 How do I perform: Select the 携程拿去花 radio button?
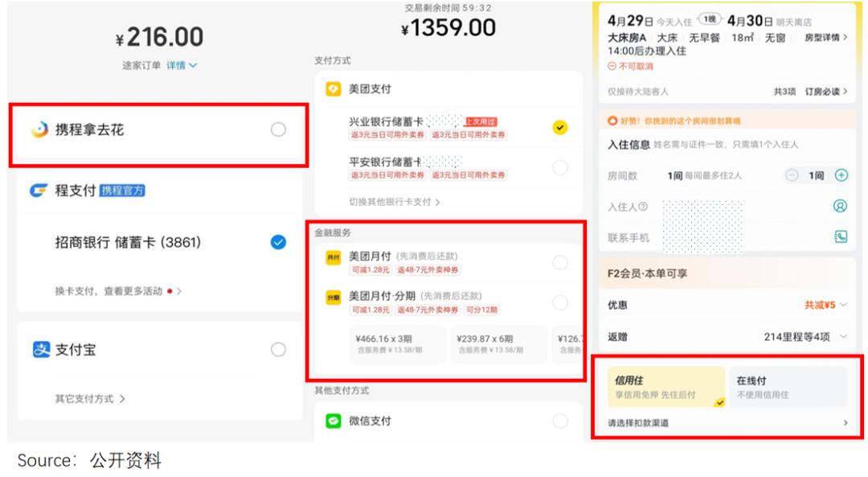click(x=279, y=130)
